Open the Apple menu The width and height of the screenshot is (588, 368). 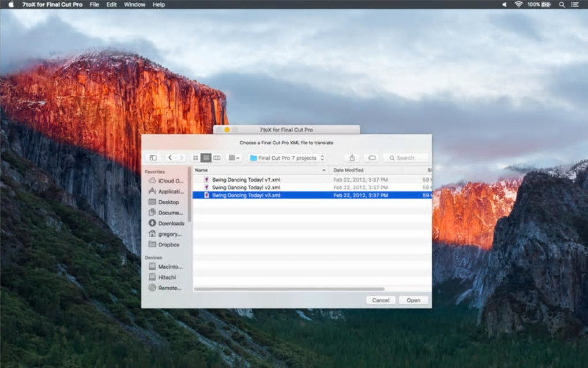tap(11, 5)
